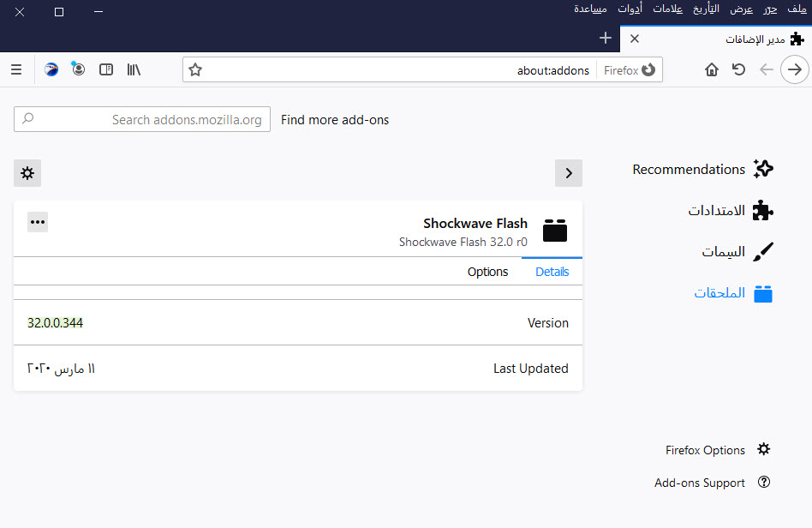Open the Library bookshelf icon

pyautogui.click(x=134, y=69)
